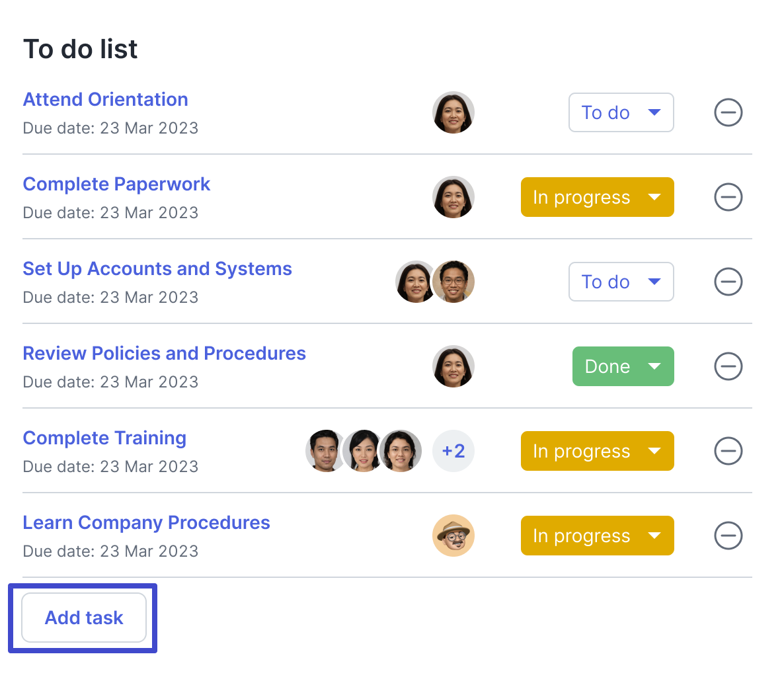Remove the Complete Paperwork task
Screen dimensions: 784x685
pos(728,197)
